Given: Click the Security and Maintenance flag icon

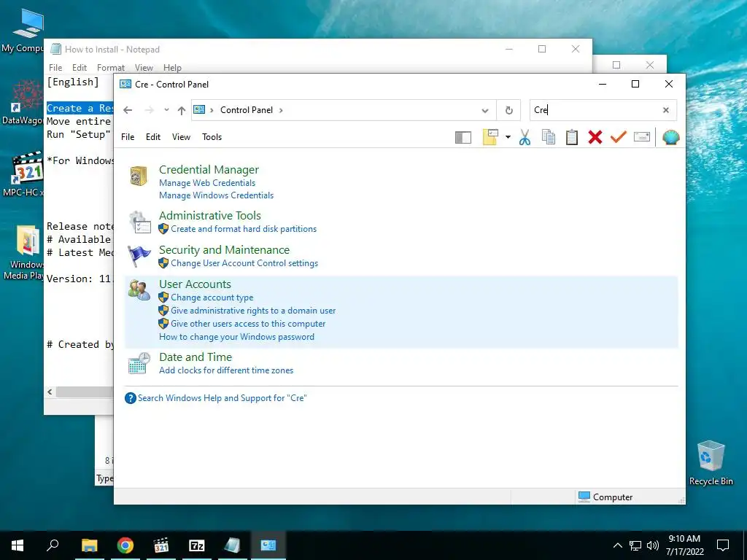Looking at the screenshot, I should click(x=139, y=256).
